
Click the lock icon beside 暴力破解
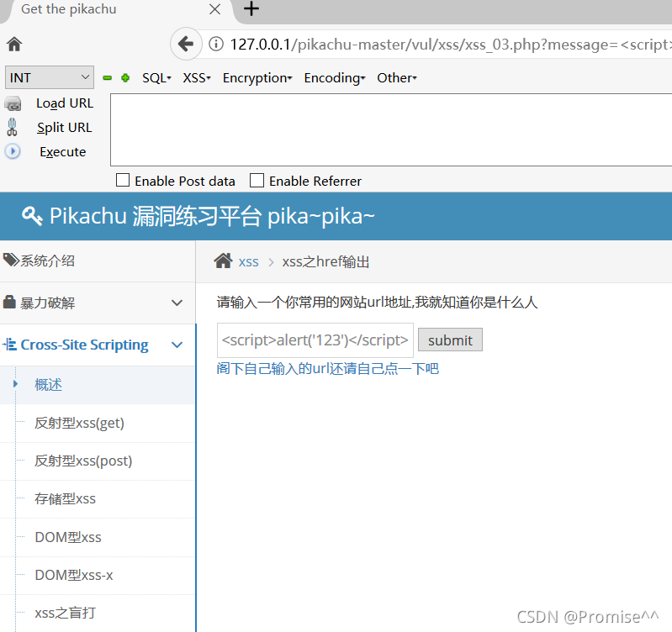click(x=9, y=302)
